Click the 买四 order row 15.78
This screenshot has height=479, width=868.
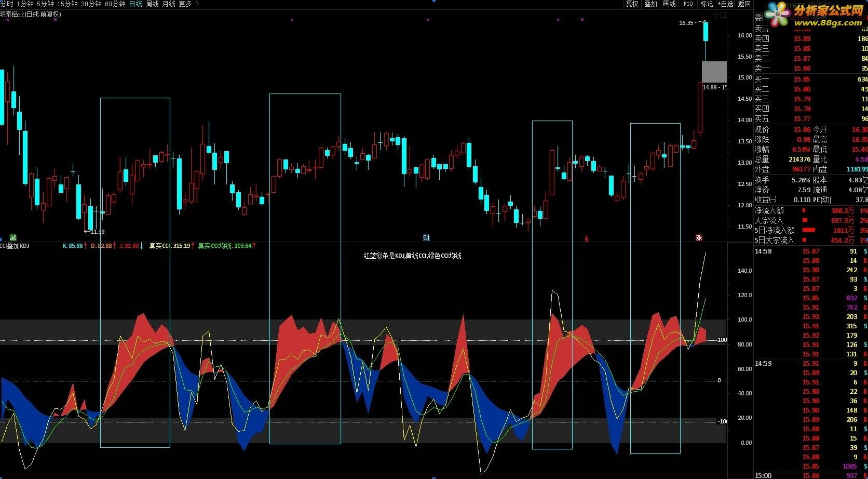(810, 109)
